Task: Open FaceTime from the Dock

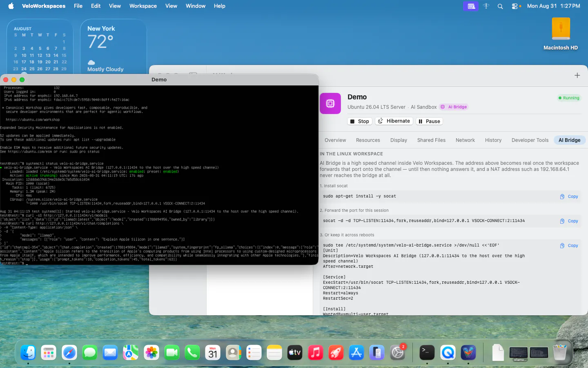Action: 172,352
